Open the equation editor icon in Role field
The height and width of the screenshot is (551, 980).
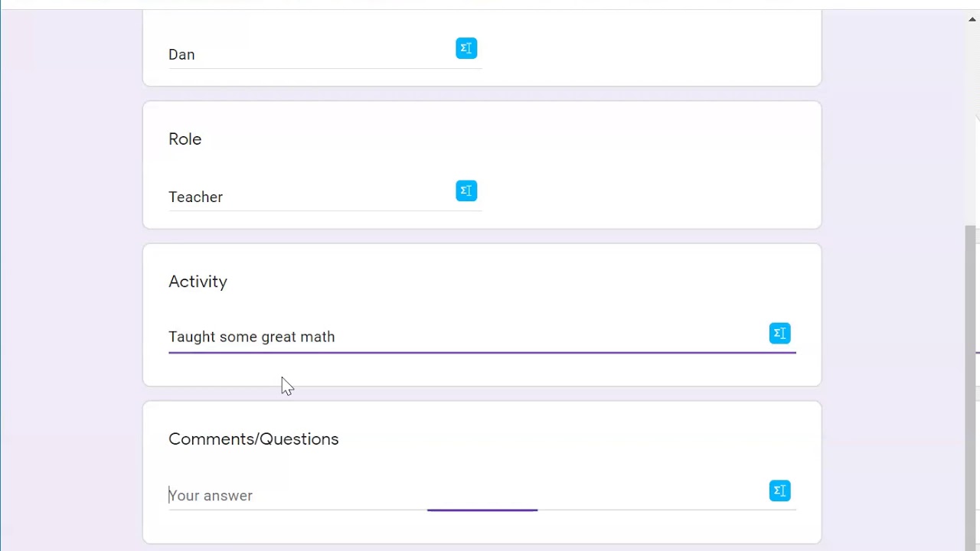click(x=466, y=191)
